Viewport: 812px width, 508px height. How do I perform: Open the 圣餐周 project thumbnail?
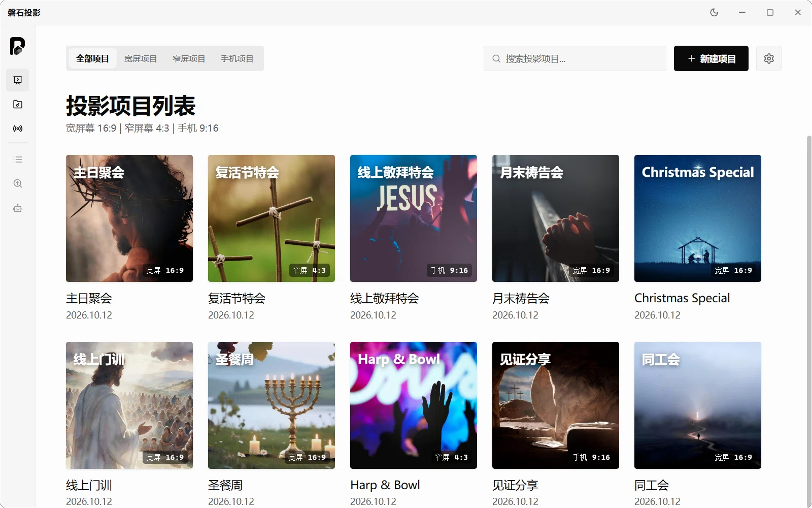click(272, 405)
